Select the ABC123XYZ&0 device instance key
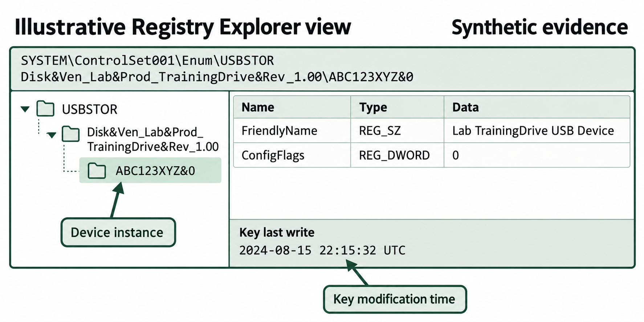 pyautogui.click(x=150, y=170)
